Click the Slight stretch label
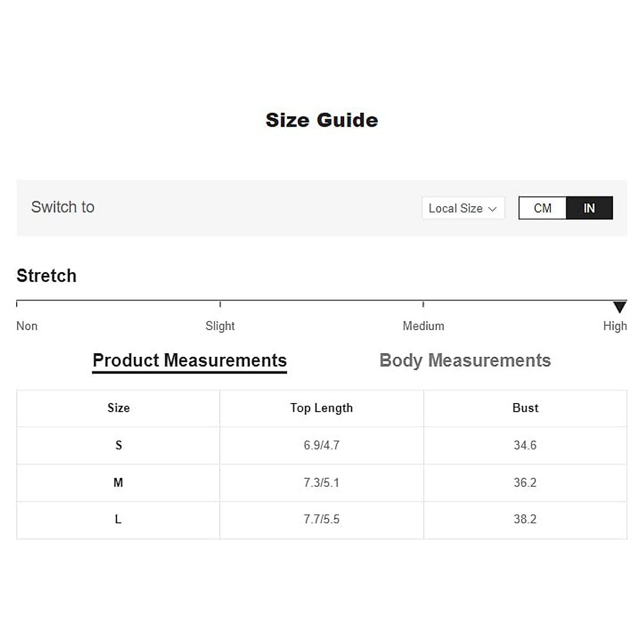Image resolution: width=644 pixels, height=644 pixels. [220, 326]
